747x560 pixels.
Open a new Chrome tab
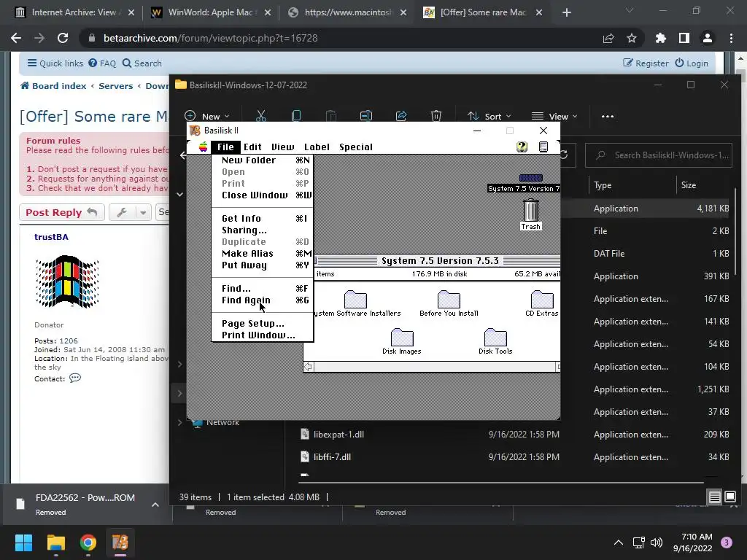pyautogui.click(x=566, y=12)
